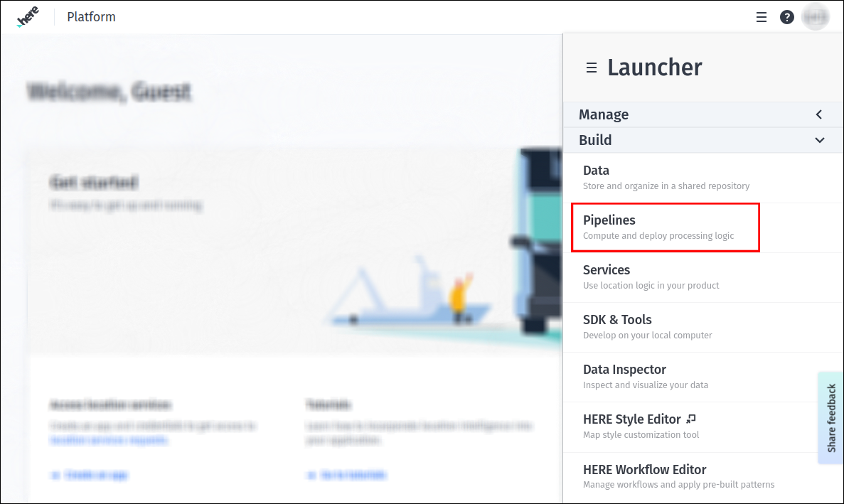
Task: Click the Share feedback tab
Action: (x=830, y=418)
